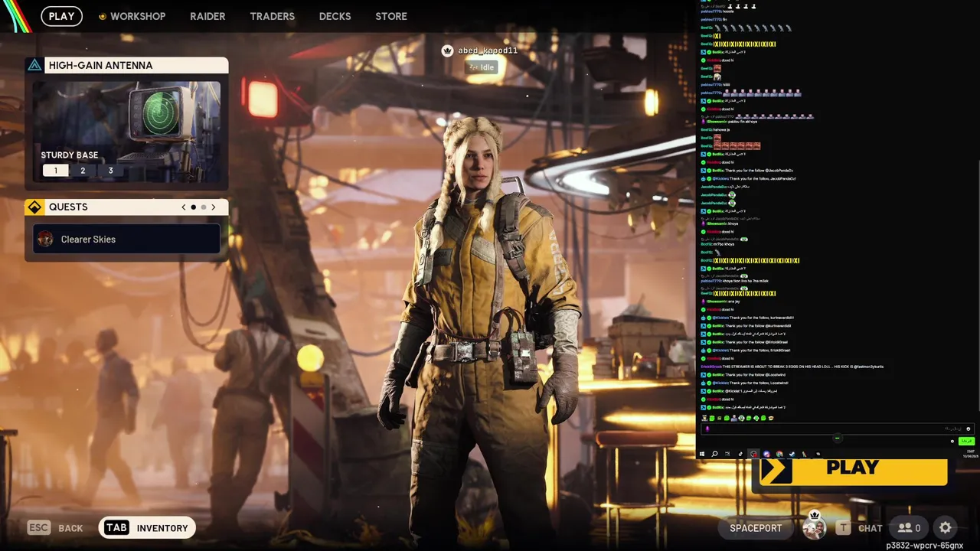This screenshot has height=551, width=980.
Task: Click the STURDY BASE label
Action: point(69,155)
